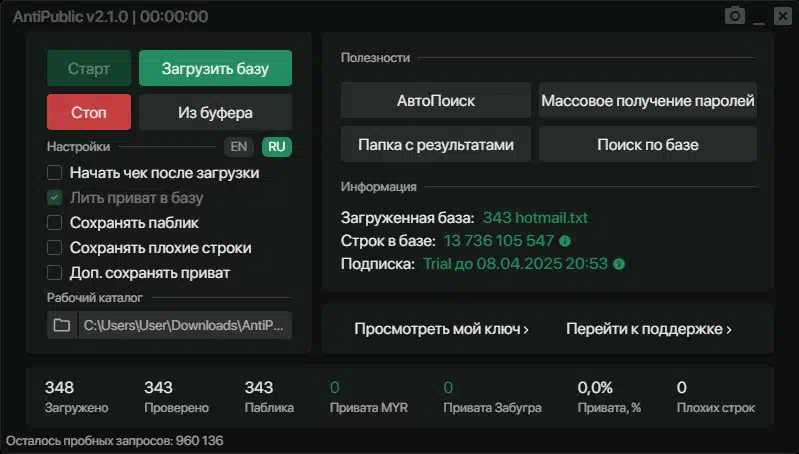Click the "Осталось пробных запросов: 960 136" status text
This screenshot has width=799, height=454.
click(x=115, y=441)
